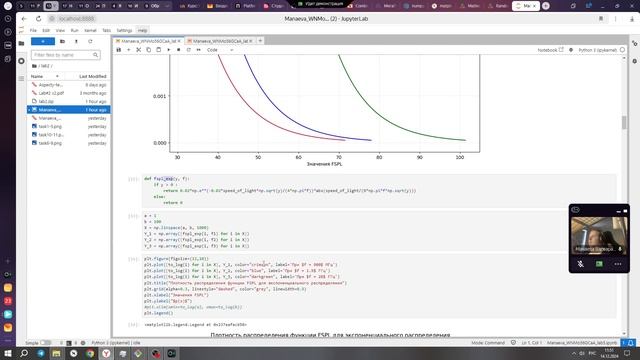The image size is (640, 360).
Task: Select Lab#2 v2.pdf in file browser
Action: (69, 93)
